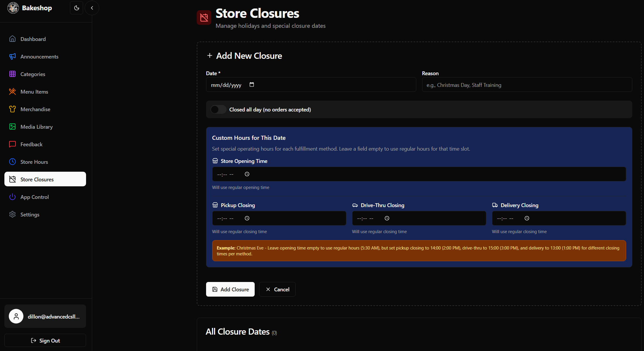Click the Sign Out button
Image resolution: width=644 pixels, height=351 pixels.
click(45, 340)
